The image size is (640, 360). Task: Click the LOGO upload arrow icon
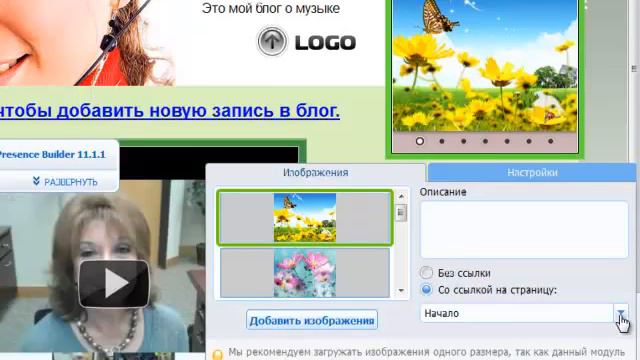click(x=271, y=41)
